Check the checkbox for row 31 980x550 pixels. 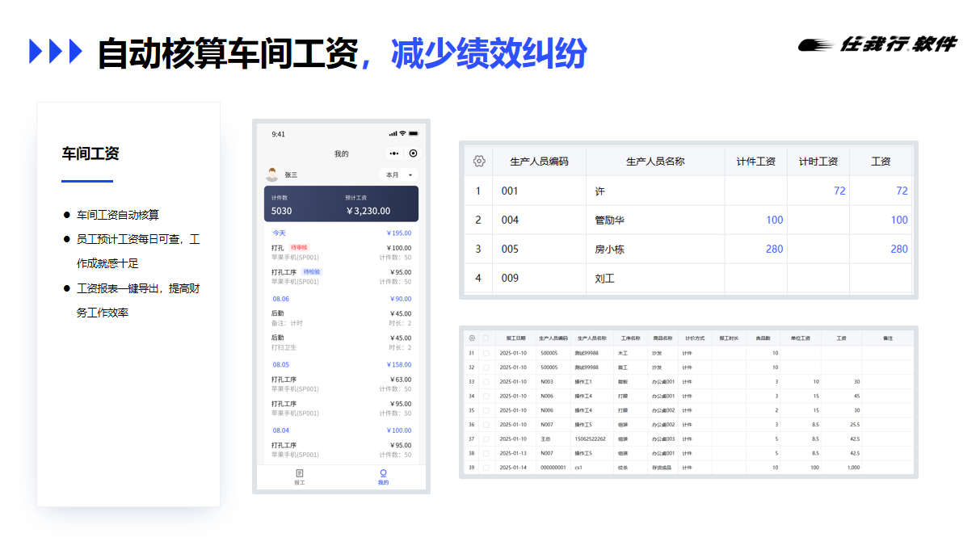486,353
